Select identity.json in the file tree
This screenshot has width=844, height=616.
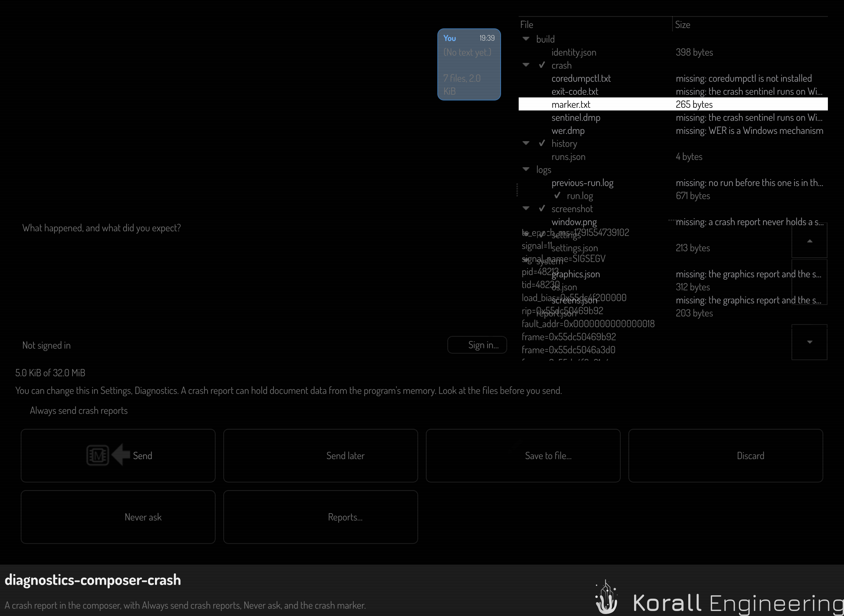click(x=673, y=52)
